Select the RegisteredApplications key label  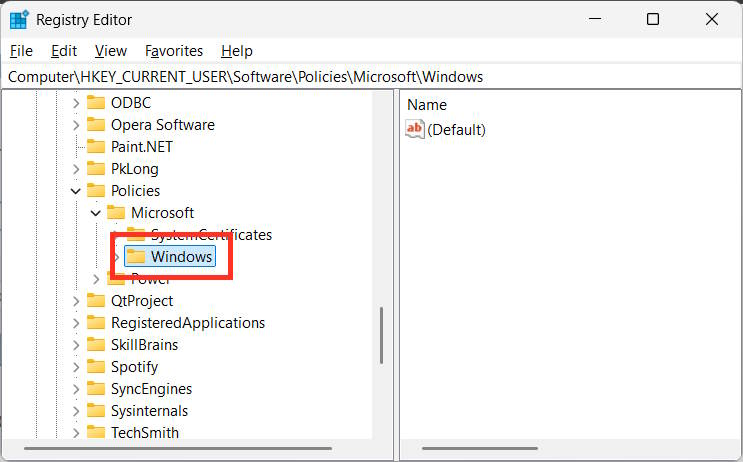[x=188, y=323]
